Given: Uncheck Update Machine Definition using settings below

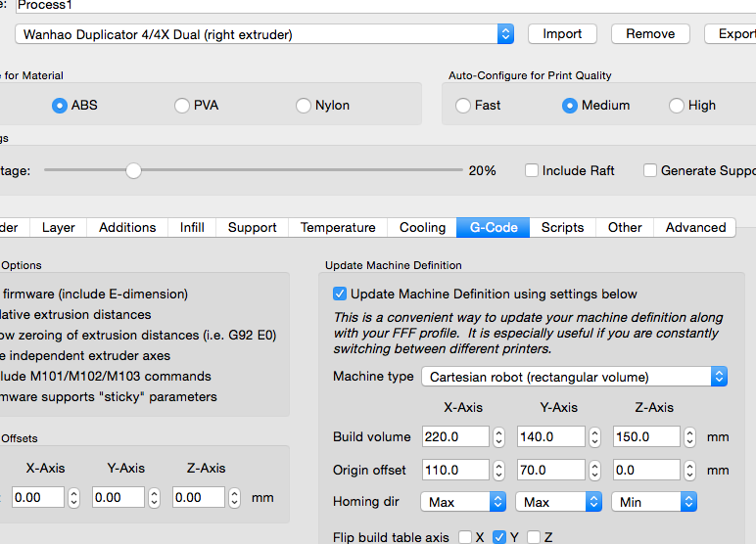Looking at the screenshot, I should pos(340,294).
